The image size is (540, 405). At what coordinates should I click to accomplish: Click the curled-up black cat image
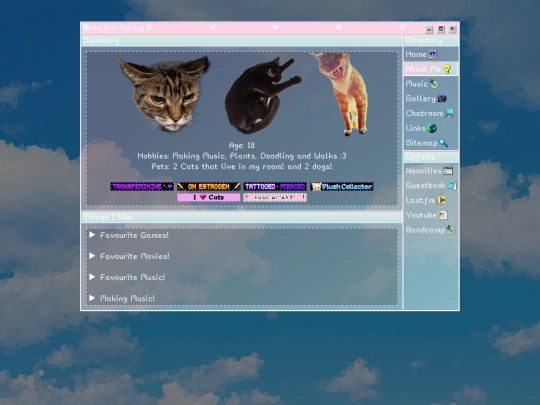[262, 96]
